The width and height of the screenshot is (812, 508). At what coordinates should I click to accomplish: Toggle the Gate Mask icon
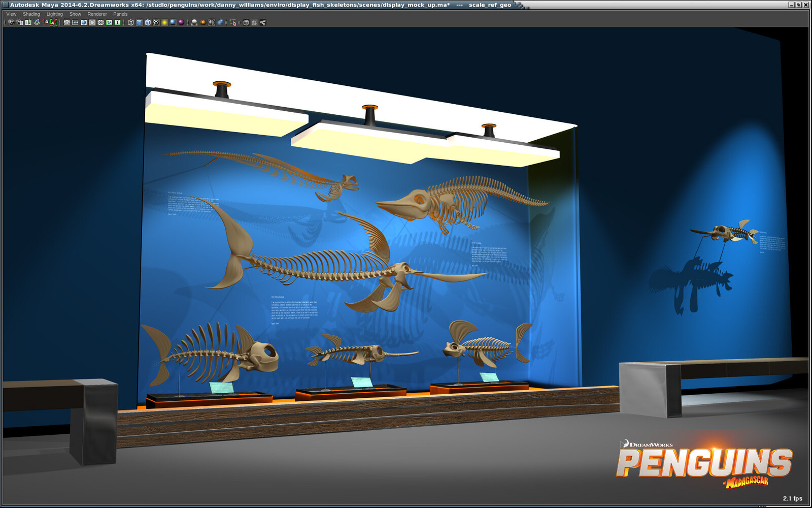pyautogui.click(x=92, y=22)
